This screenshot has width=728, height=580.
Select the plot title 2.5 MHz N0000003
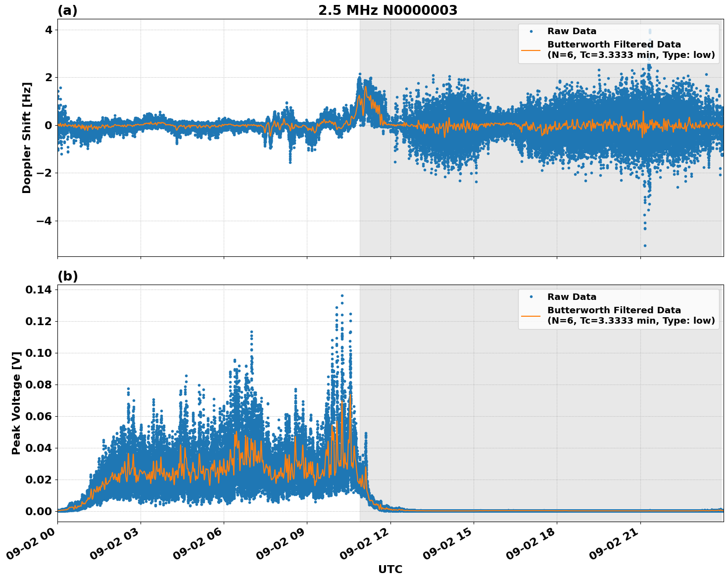[388, 10]
